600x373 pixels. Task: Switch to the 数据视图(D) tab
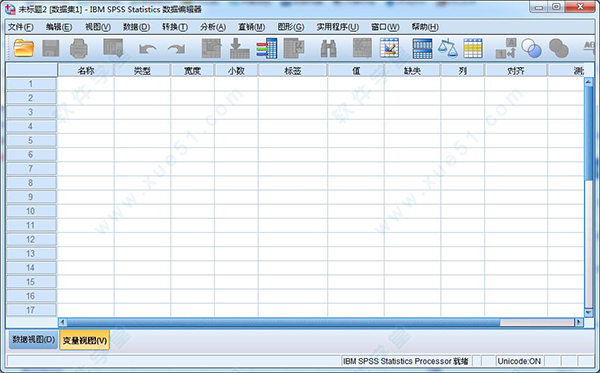tap(33, 339)
